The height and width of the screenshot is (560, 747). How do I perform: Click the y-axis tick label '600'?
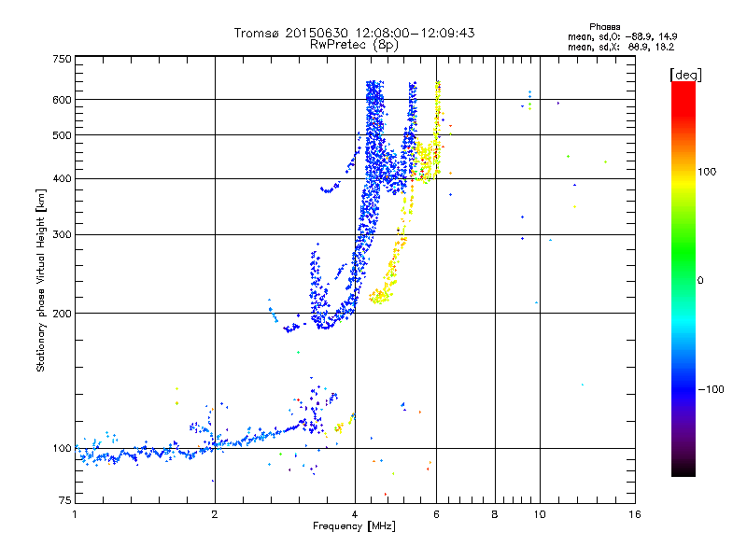(x=62, y=100)
